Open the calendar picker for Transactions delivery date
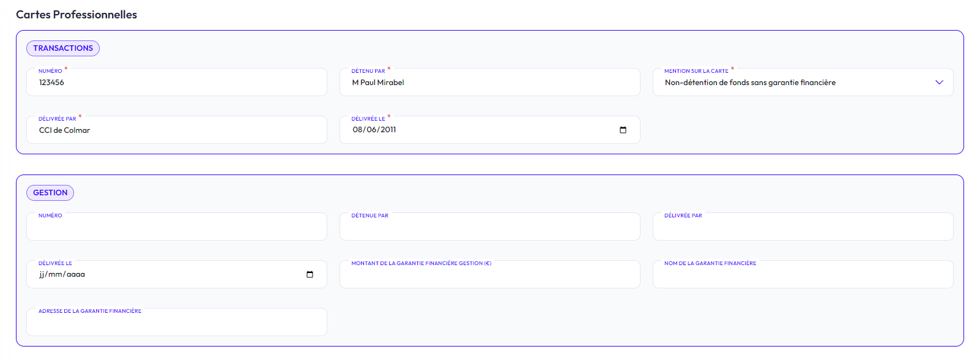Viewport: 980px width, 360px height. coord(623,130)
